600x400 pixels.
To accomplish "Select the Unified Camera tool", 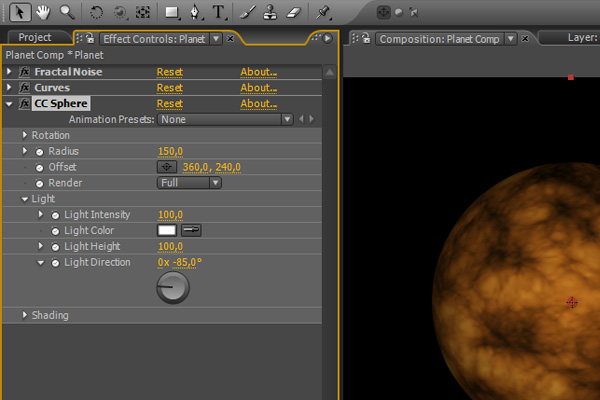I will tap(119, 12).
